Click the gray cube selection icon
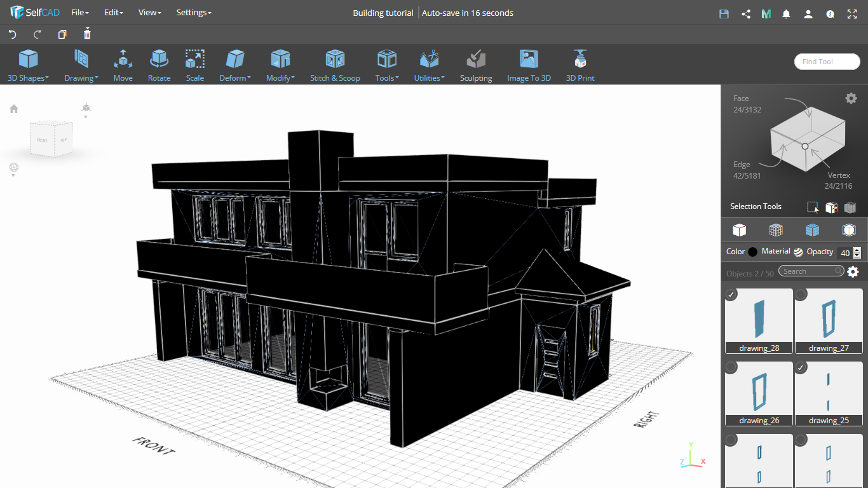Viewport: 868px width, 488px height. [x=850, y=207]
